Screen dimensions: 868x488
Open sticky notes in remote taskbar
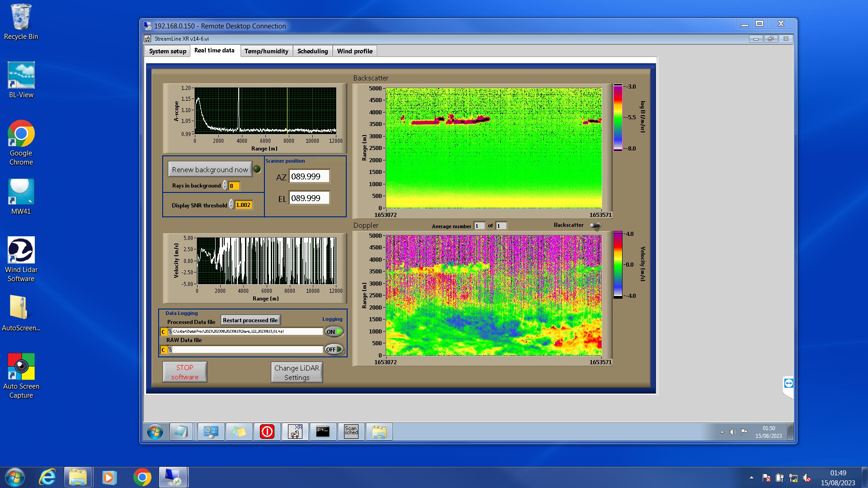coord(239,432)
